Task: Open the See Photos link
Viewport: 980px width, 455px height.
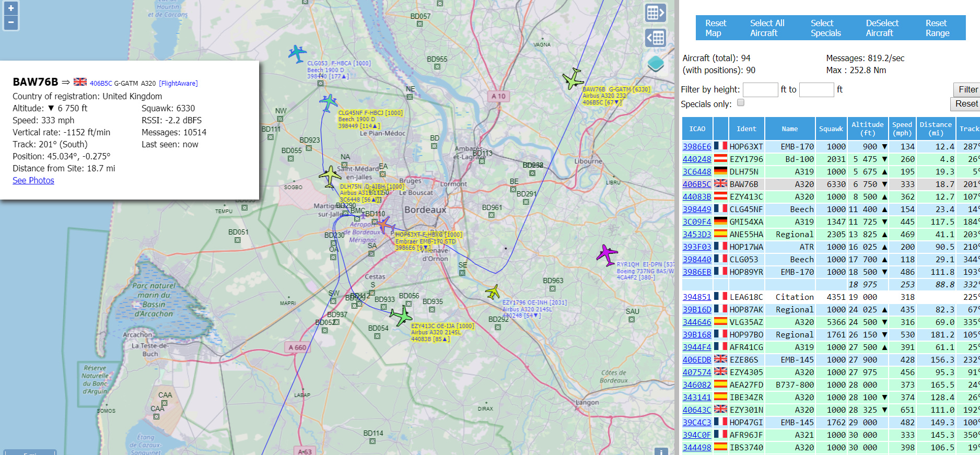Action: pos(33,180)
